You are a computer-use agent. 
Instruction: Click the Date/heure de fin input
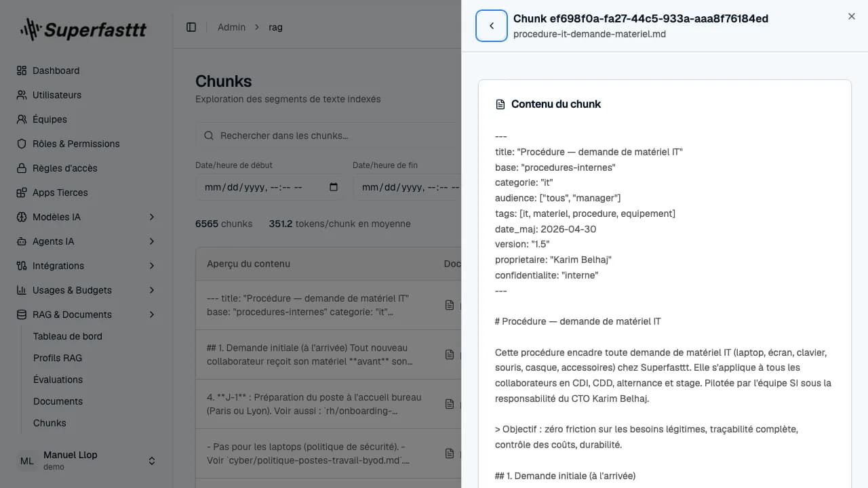(407, 187)
